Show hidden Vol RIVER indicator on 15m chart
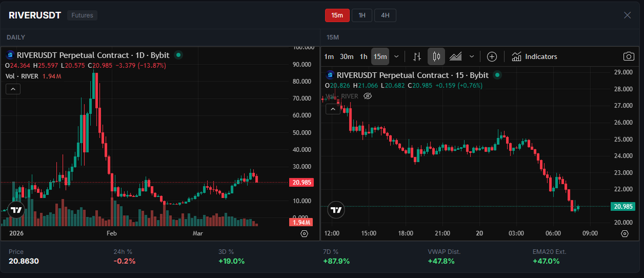The width and height of the screenshot is (644, 278). coord(368,96)
